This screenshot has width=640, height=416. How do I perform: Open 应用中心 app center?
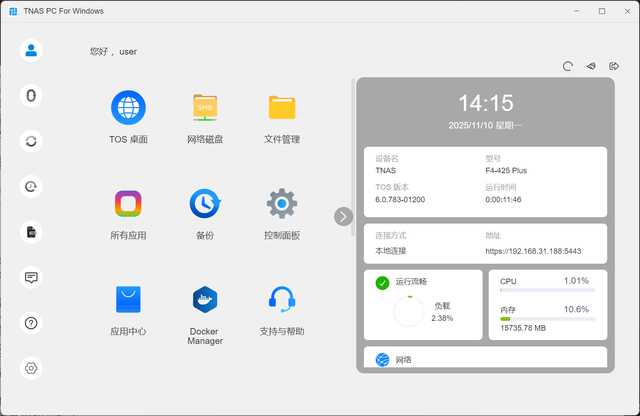(x=128, y=299)
